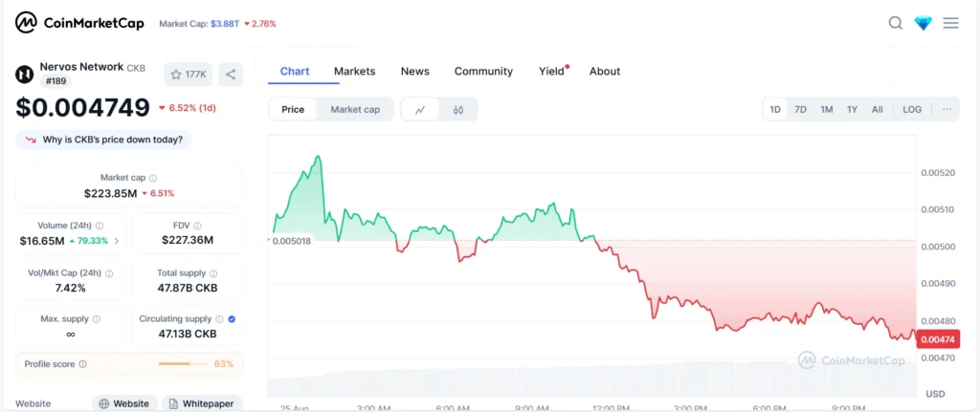Click the $0.004749 price text

[82, 107]
